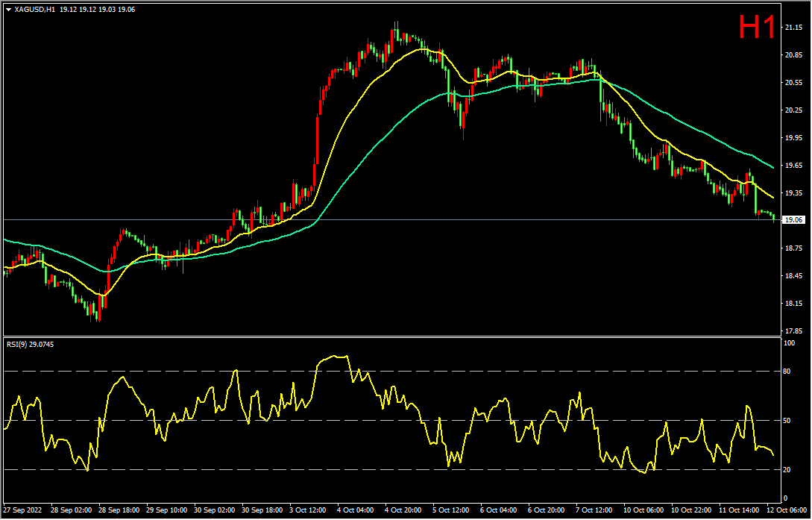Click the 3 Oct 12:00 time label

pyautogui.click(x=309, y=510)
